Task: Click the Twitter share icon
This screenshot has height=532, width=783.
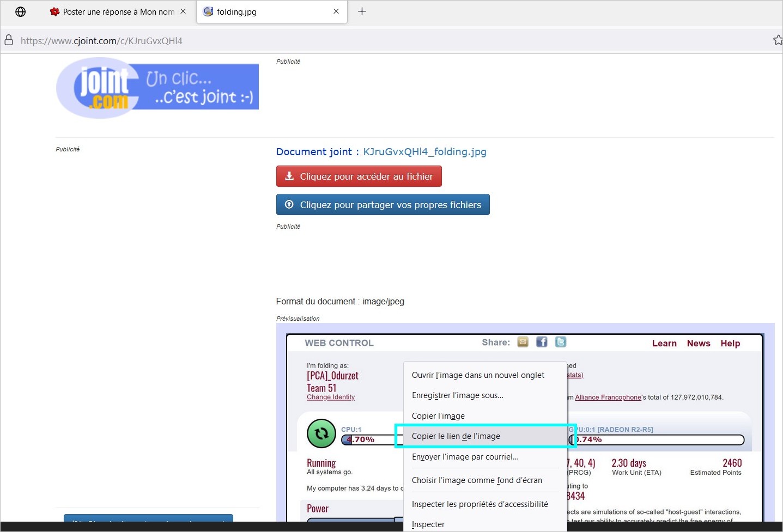Action: [561, 342]
